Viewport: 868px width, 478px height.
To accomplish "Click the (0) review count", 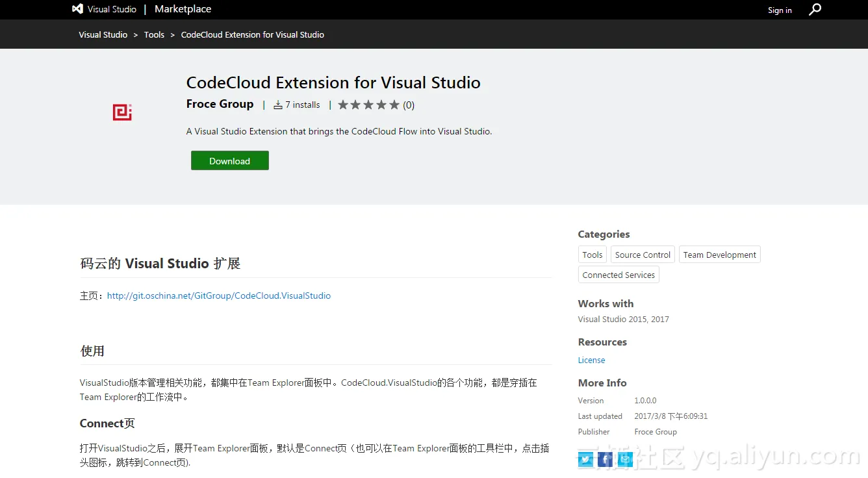I will [409, 105].
